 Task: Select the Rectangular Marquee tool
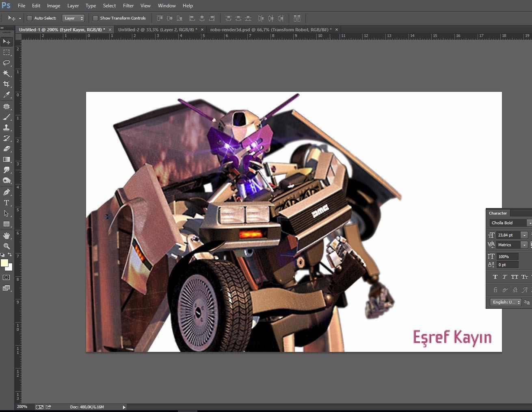coord(6,52)
